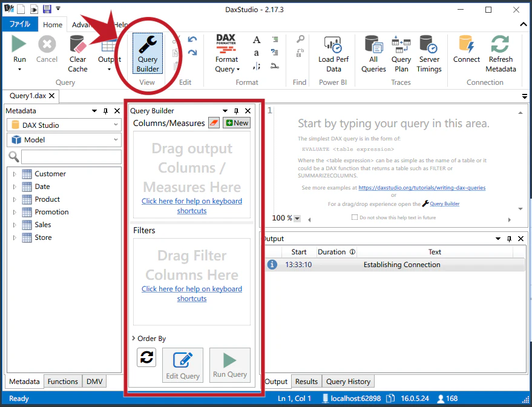Open the 100 % zoom dropdown
The width and height of the screenshot is (532, 407).
tap(297, 218)
